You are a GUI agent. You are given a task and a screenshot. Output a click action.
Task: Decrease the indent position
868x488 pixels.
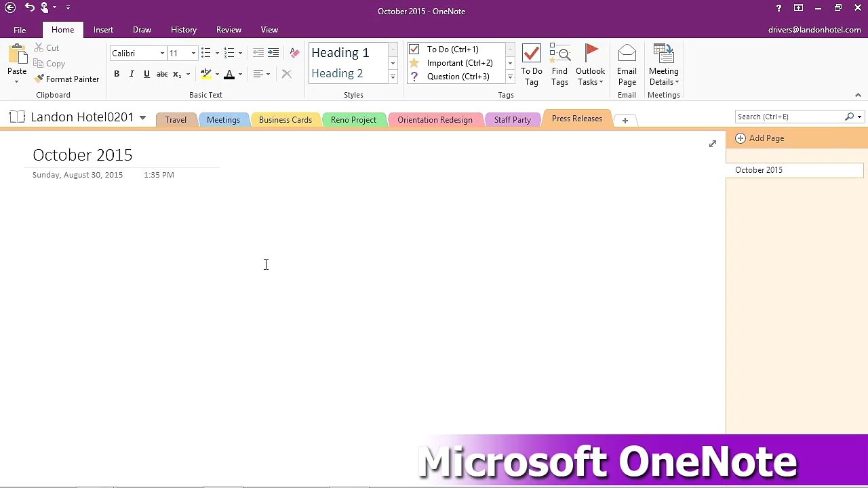click(258, 53)
